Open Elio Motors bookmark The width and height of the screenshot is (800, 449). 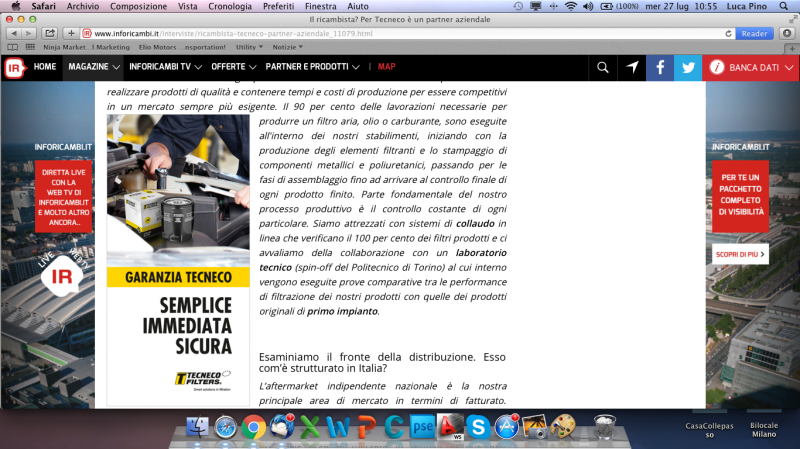click(x=182, y=47)
